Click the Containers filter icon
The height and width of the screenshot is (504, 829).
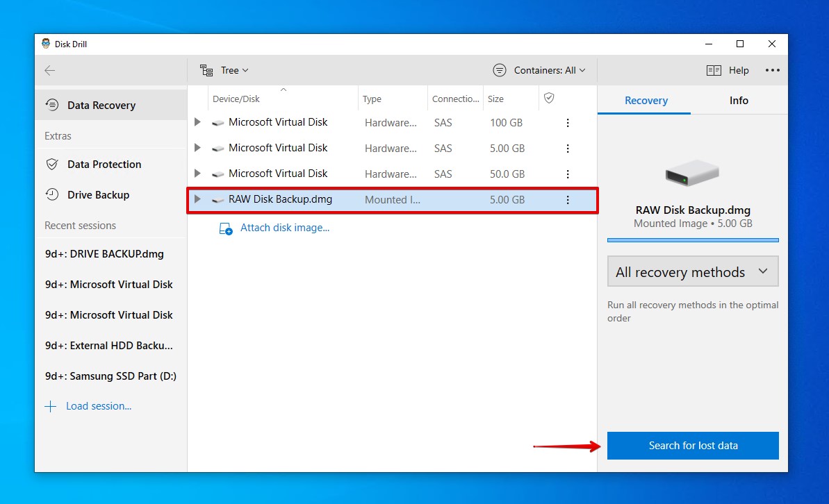click(499, 70)
